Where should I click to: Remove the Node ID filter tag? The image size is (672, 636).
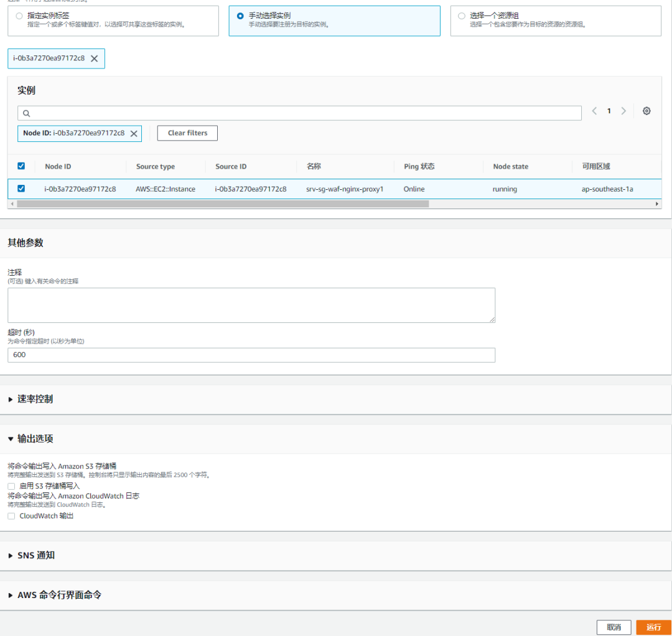click(133, 133)
